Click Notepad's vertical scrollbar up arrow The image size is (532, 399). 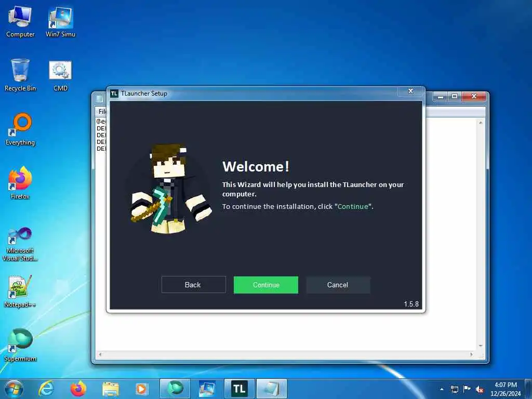coord(481,123)
